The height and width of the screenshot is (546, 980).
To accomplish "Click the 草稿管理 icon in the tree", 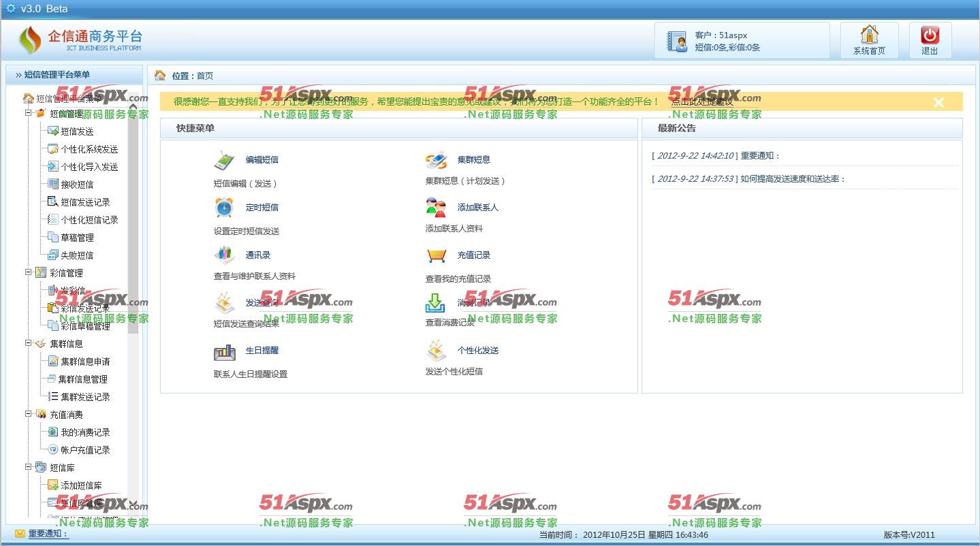I will [x=53, y=238].
